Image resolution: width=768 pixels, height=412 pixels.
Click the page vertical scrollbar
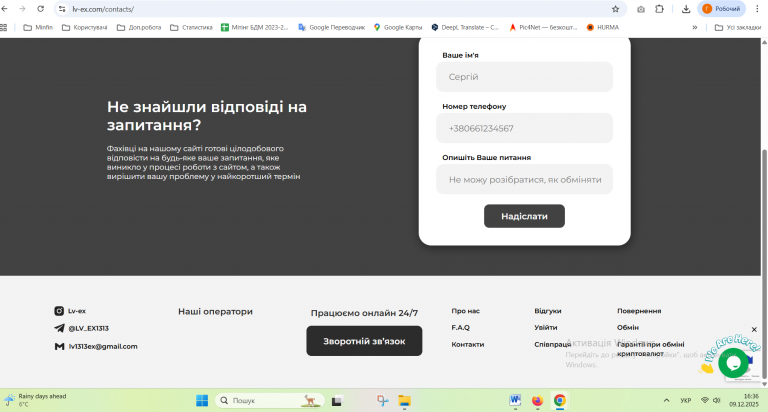[x=764, y=265]
